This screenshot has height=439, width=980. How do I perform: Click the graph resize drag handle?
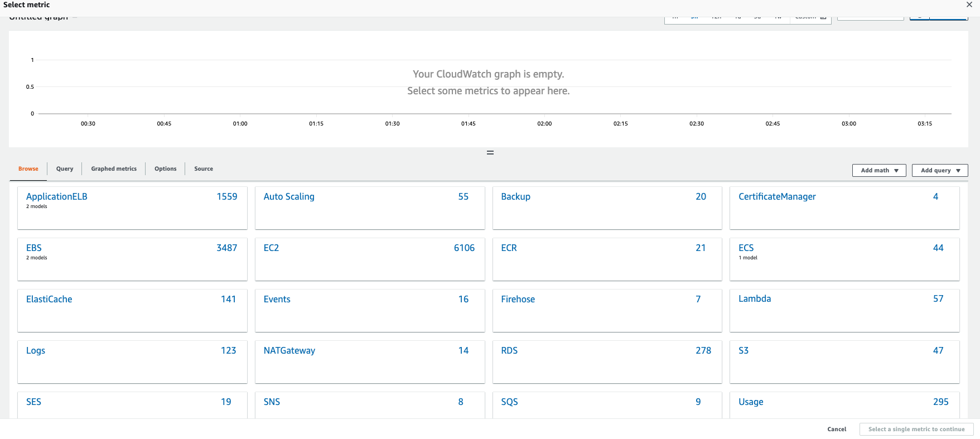490,152
